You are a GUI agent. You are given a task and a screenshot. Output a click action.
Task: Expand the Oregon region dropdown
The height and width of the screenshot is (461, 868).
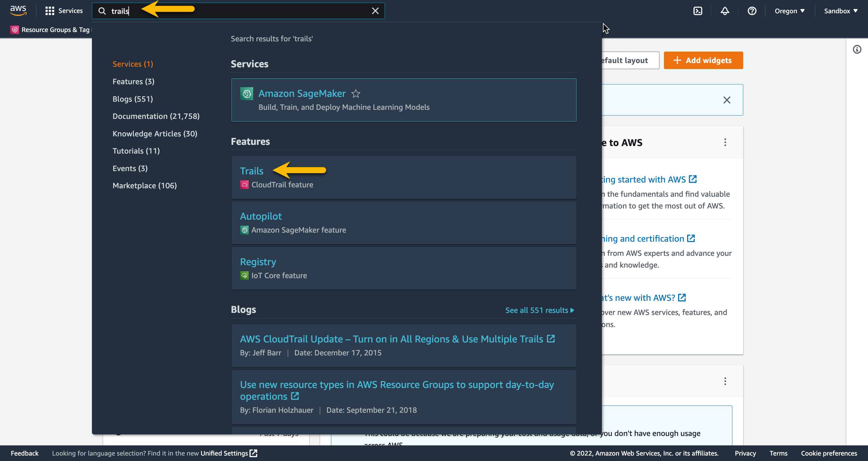(x=789, y=11)
